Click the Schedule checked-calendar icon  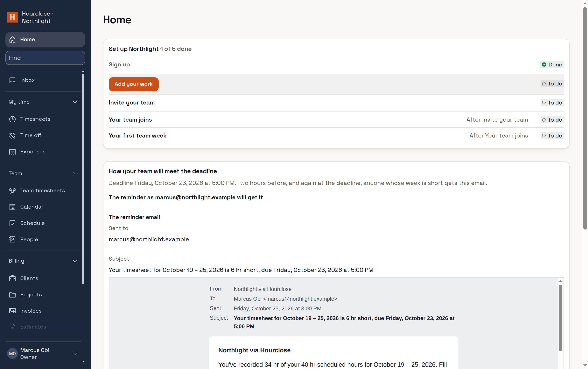pos(12,223)
